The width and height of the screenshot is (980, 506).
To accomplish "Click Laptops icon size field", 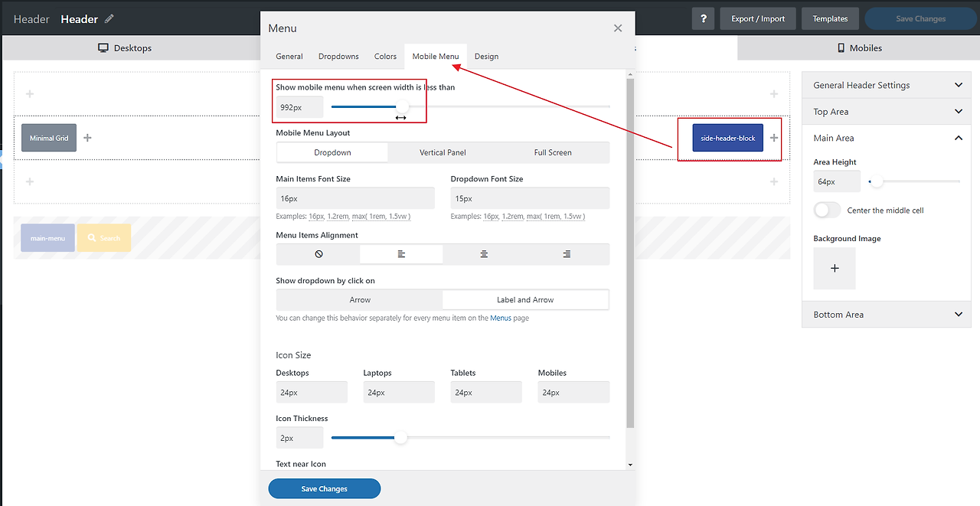I will 399,392.
